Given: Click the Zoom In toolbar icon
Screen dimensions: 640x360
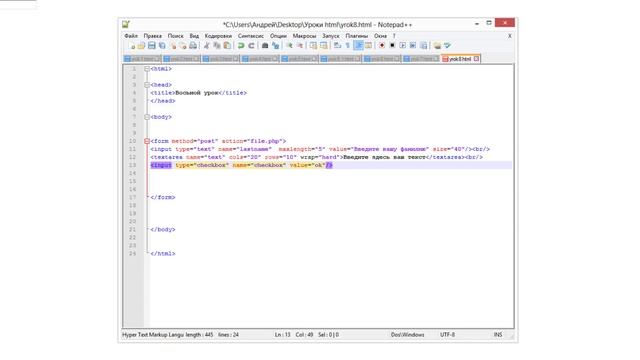Looking at the screenshot, I should pos(289,46).
